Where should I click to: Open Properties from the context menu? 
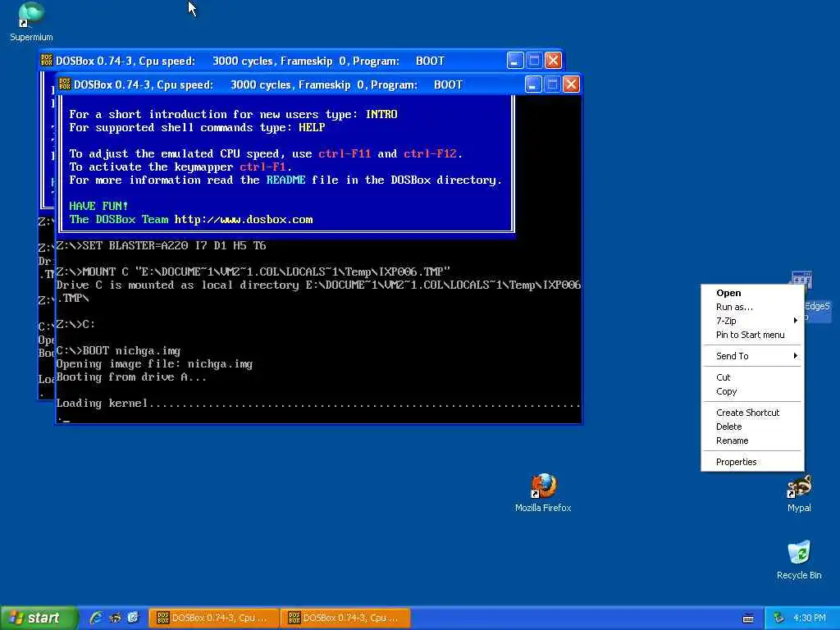click(752, 463)
